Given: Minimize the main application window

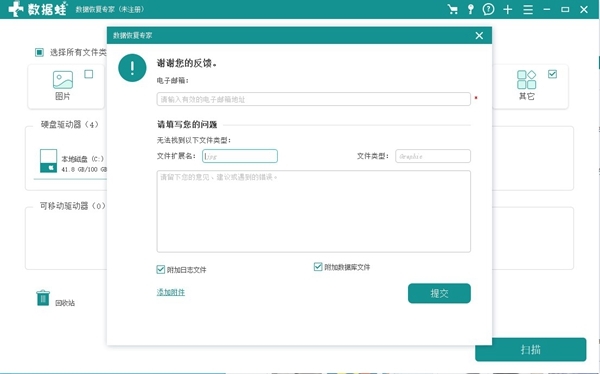Looking at the screenshot, I should [x=546, y=9].
